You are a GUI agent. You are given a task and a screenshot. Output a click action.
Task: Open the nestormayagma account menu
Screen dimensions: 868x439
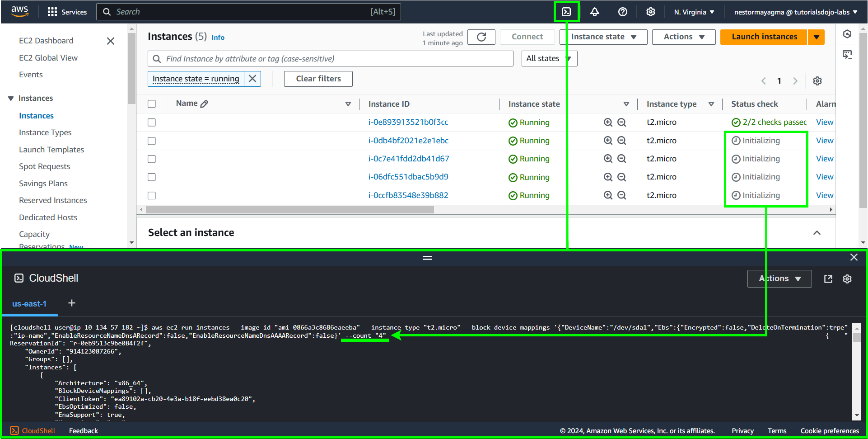(x=796, y=12)
